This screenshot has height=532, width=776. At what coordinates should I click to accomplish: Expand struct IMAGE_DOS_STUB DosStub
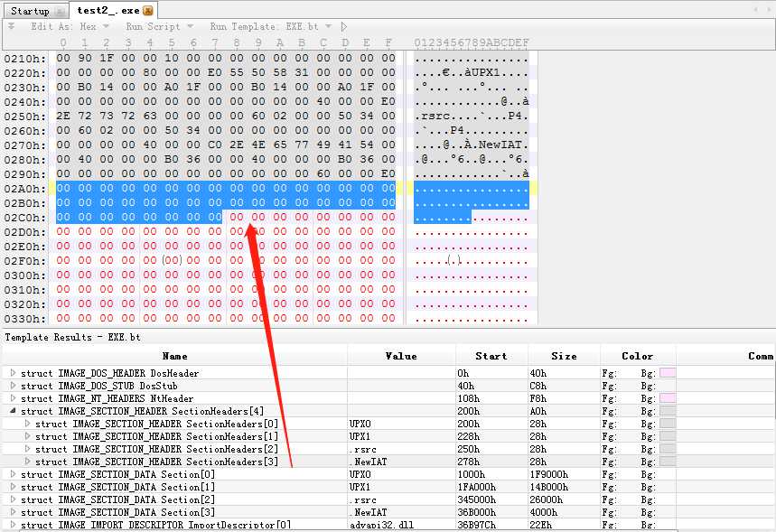13,385
